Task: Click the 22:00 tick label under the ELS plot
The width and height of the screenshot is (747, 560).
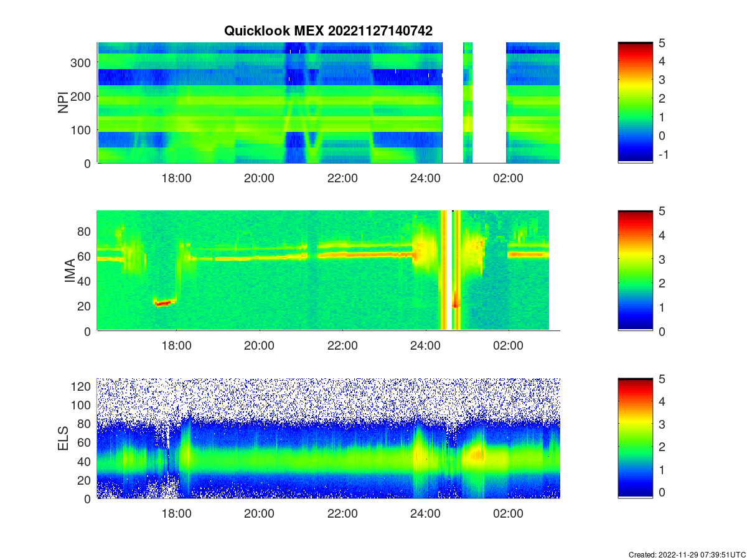Action: click(342, 514)
